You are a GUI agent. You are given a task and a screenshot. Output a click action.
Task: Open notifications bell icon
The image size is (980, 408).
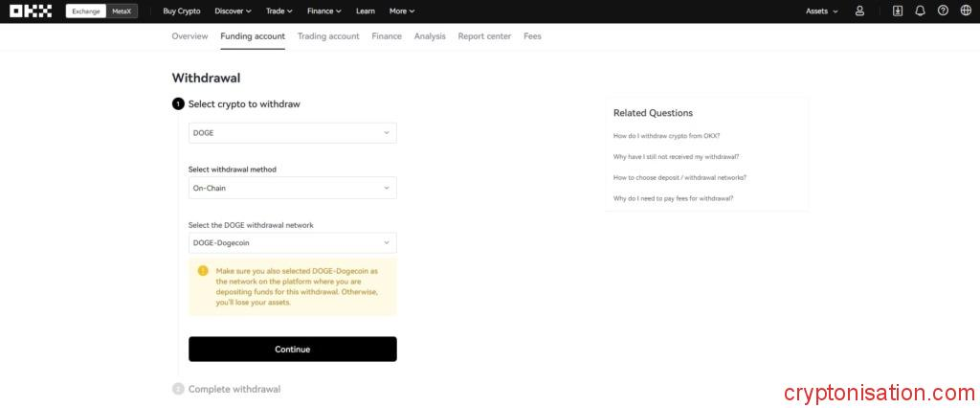coord(920,11)
